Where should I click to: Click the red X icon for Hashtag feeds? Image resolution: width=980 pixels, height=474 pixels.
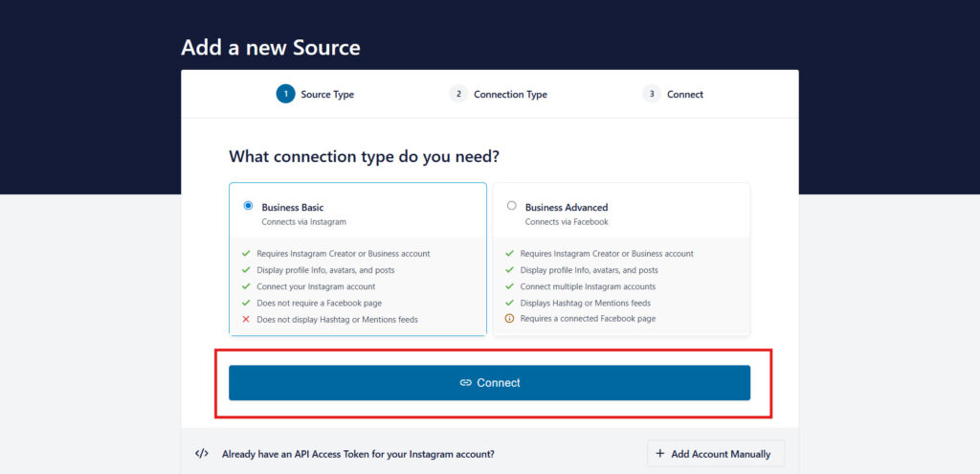[246, 320]
